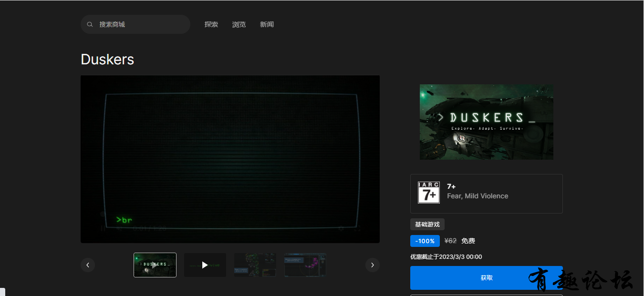Select the first Duskers trailer thumbnail
The height and width of the screenshot is (296, 644).
click(155, 265)
